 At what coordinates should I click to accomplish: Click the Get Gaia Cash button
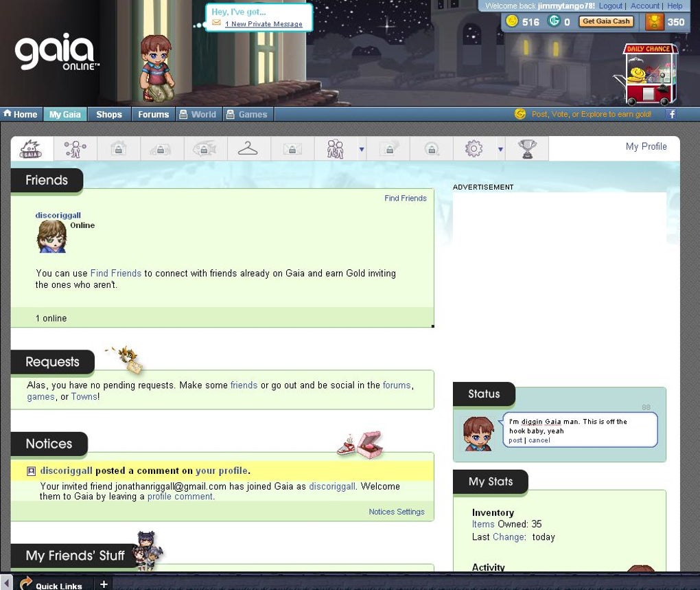tap(606, 21)
